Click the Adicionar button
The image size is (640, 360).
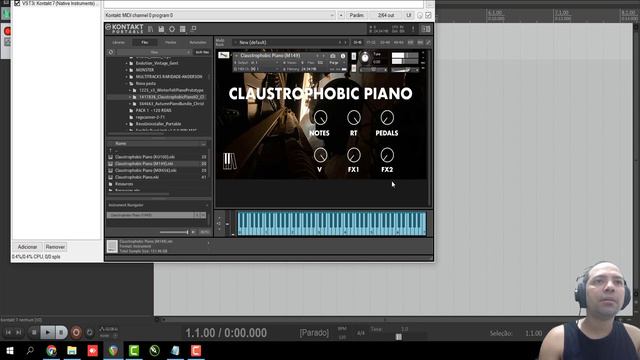tap(27, 247)
